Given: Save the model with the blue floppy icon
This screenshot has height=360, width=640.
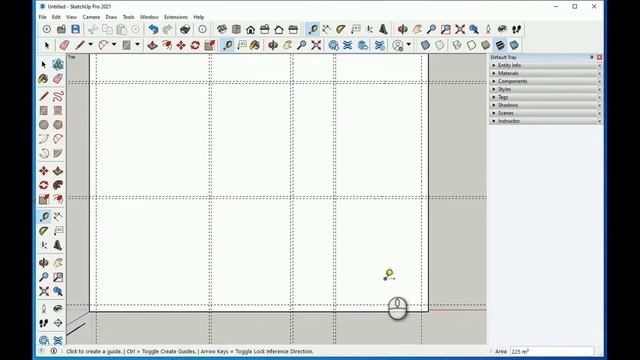Looking at the screenshot, I should click(x=76, y=29).
